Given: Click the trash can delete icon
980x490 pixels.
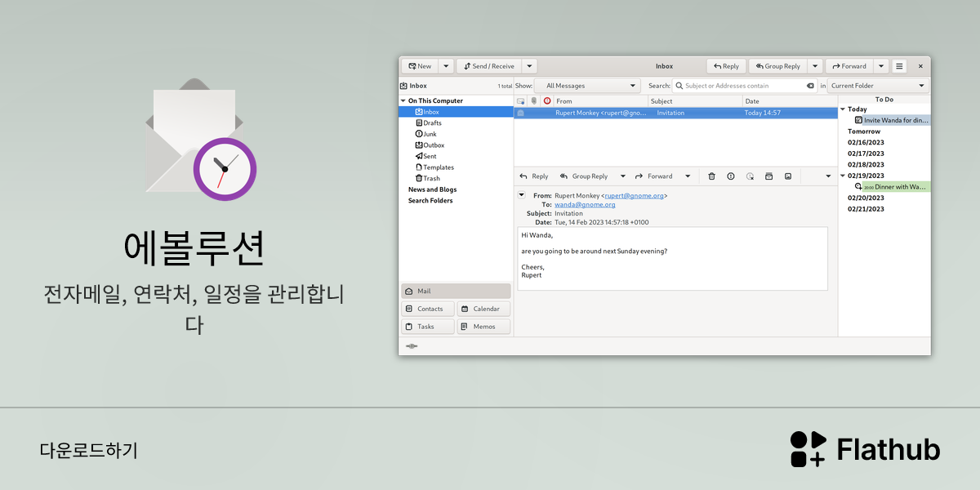Looking at the screenshot, I should coord(711,176).
